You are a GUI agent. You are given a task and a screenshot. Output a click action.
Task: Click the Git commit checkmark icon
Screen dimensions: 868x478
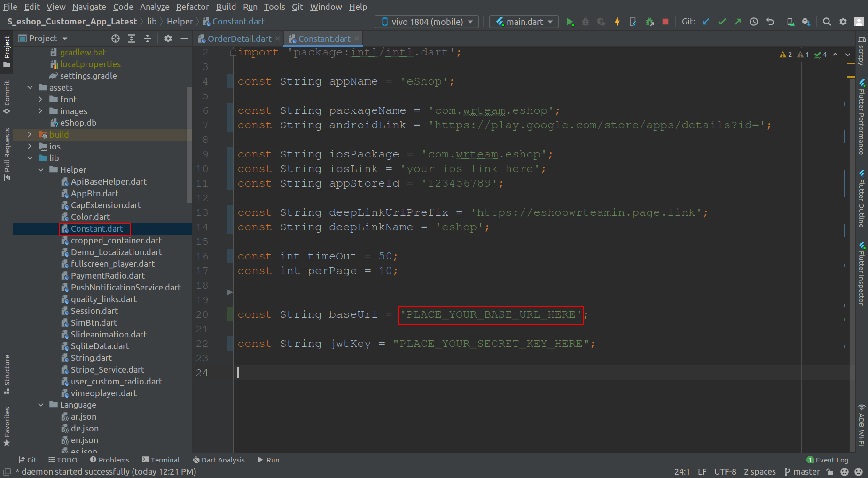pyautogui.click(x=722, y=22)
